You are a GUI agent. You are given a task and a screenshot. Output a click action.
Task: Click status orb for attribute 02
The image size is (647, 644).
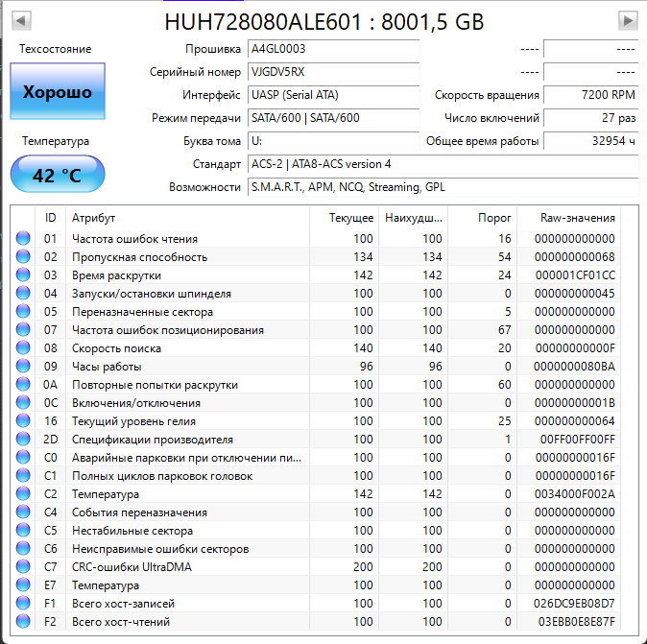(23, 256)
